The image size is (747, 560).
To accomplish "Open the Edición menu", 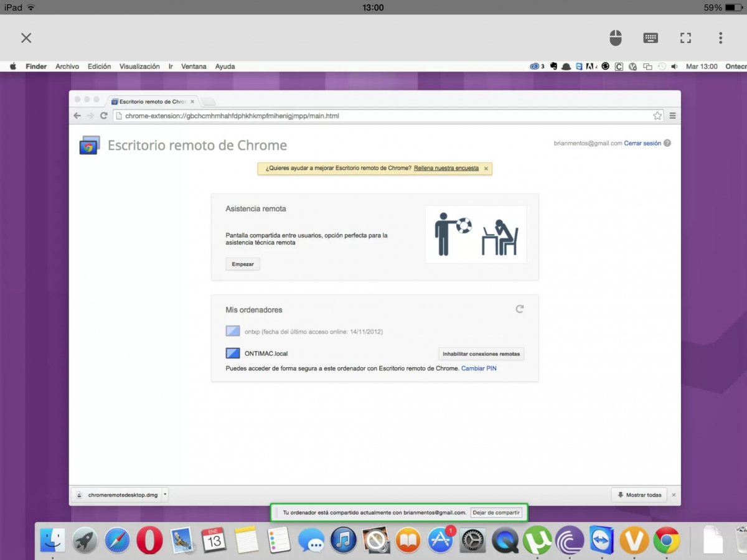I will 99,67.
